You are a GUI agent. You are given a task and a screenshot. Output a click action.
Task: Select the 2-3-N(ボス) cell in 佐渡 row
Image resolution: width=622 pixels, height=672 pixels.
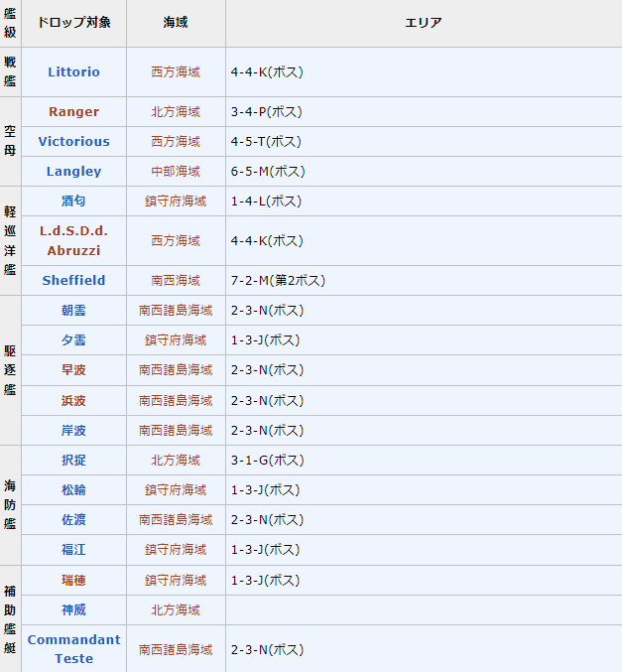(424, 520)
